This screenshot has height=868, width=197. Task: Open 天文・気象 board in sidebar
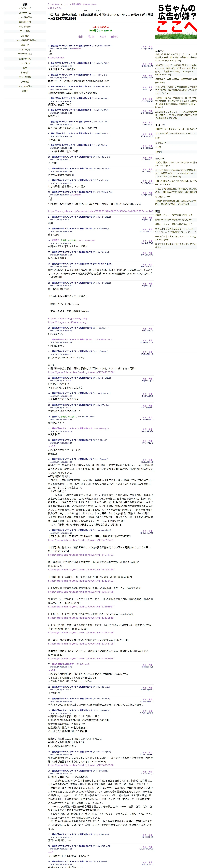[x=25, y=31]
